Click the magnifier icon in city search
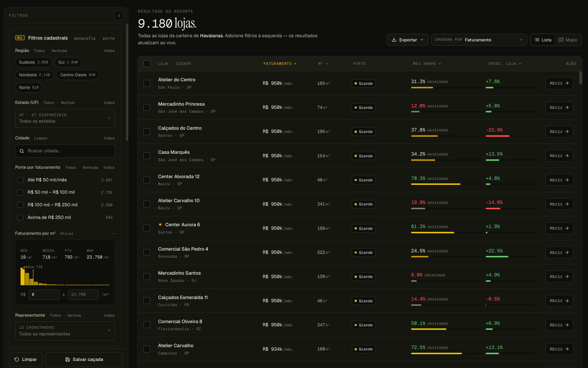 click(x=22, y=151)
